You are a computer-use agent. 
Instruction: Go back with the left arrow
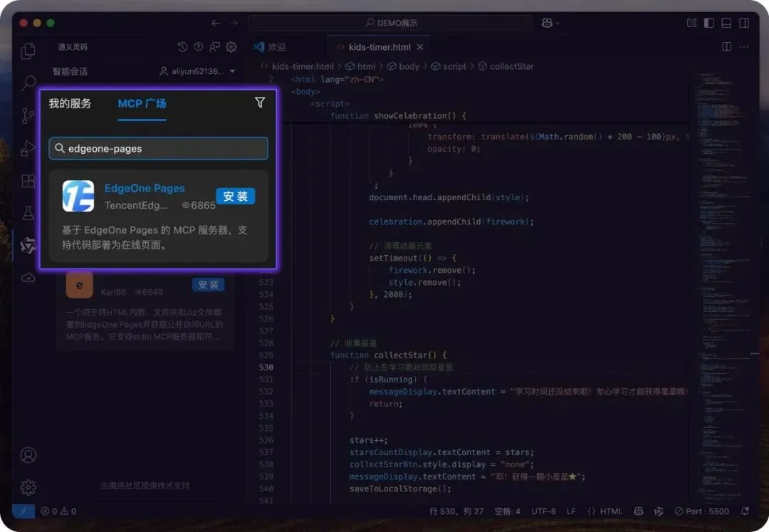[x=215, y=23]
